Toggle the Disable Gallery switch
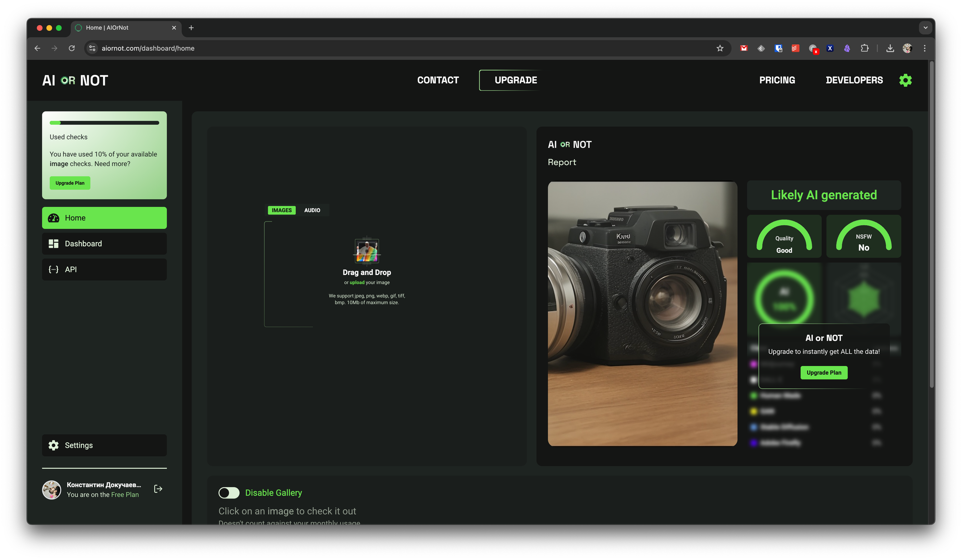This screenshot has height=560, width=962. pos(229,493)
